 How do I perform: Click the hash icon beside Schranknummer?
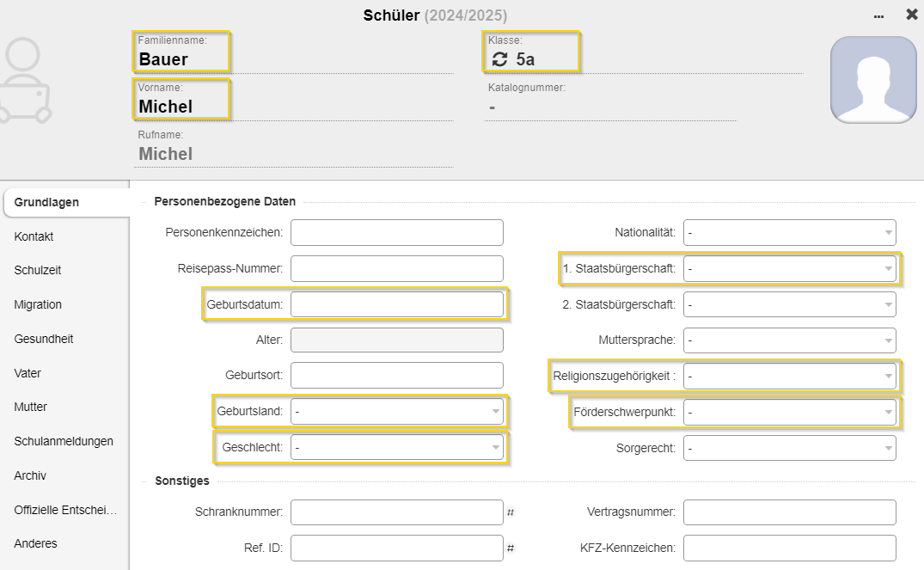[511, 512]
